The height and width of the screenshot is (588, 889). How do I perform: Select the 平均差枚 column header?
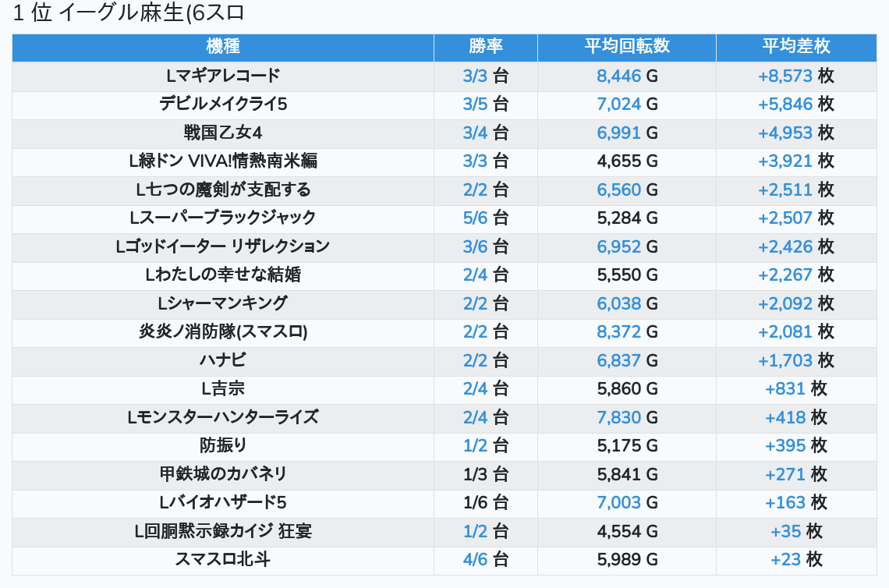coord(795,47)
